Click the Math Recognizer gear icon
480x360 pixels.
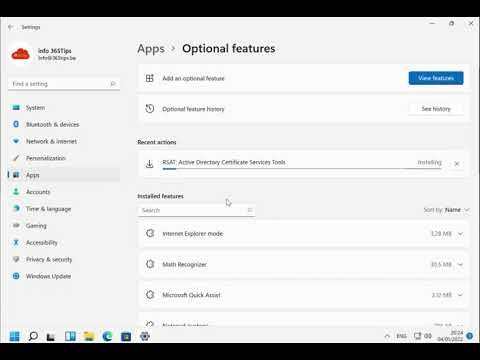point(150,264)
